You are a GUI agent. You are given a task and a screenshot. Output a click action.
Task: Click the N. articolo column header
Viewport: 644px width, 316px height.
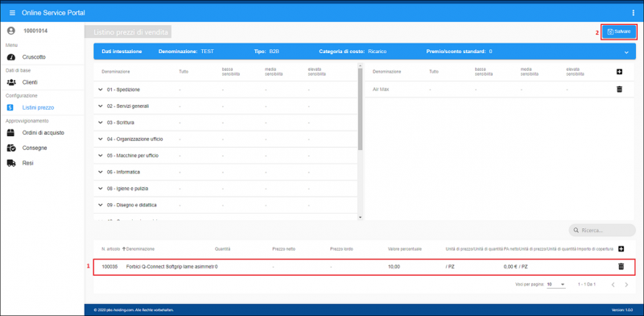[x=111, y=249]
